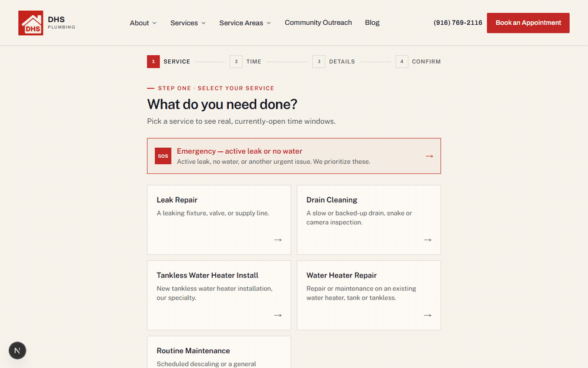Click 'A leaking fixture, valve, or supply line.'
The height and width of the screenshot is (368, 588).
tap(213, 213)
